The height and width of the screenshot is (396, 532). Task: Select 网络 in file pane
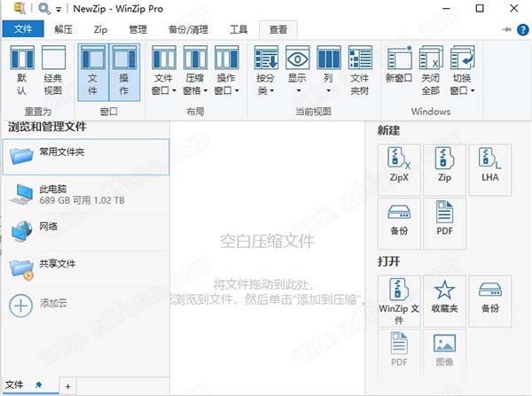point(86,231)
